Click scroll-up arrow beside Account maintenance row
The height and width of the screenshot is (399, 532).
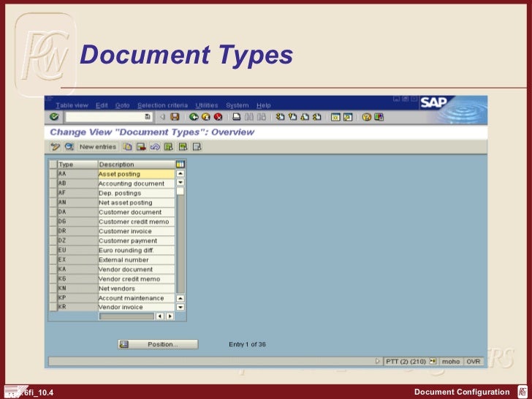(180, 298)
